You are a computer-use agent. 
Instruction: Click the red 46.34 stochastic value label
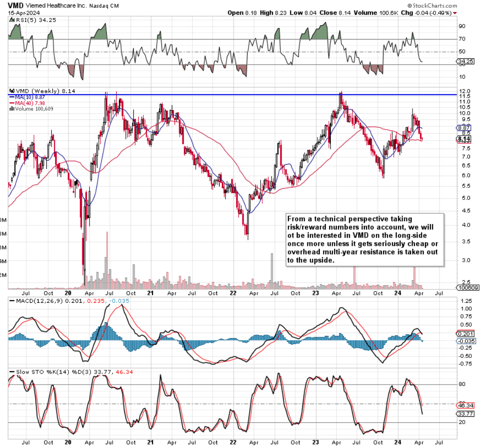466,405
